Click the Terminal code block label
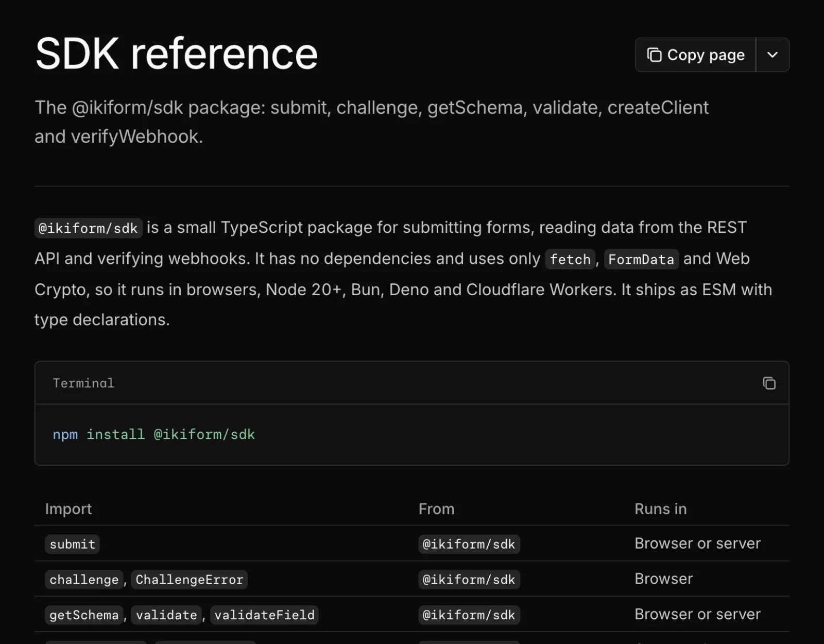The width and height of the screenshot is (824, 644). tap(83, 383)
